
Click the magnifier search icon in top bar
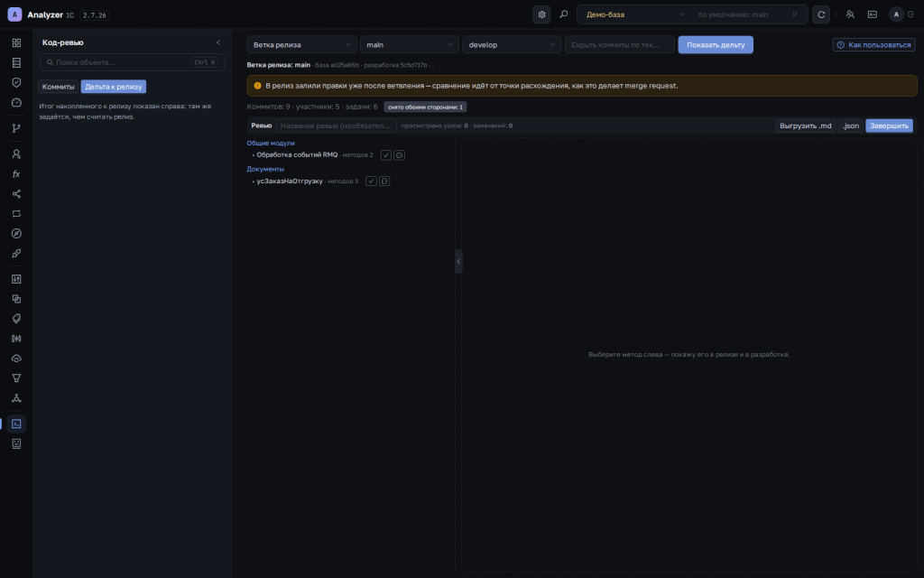point(564,14)
